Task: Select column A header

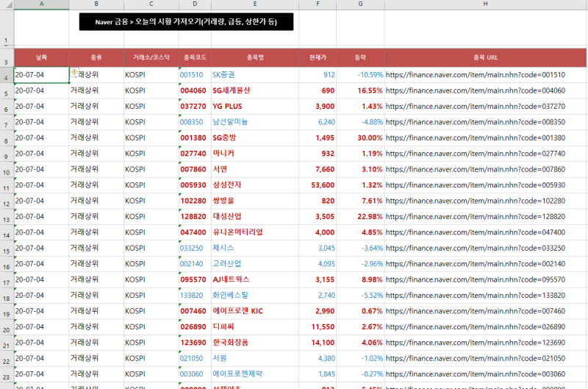Action: [41, 4]
